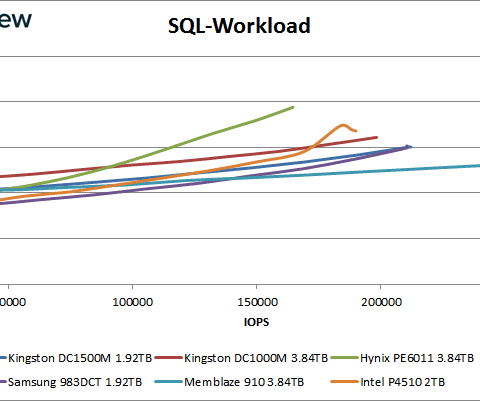The width and height of the screenshot is (480, 401).
Task: Click the orange Intel curve peak
Action: [343, 125]
